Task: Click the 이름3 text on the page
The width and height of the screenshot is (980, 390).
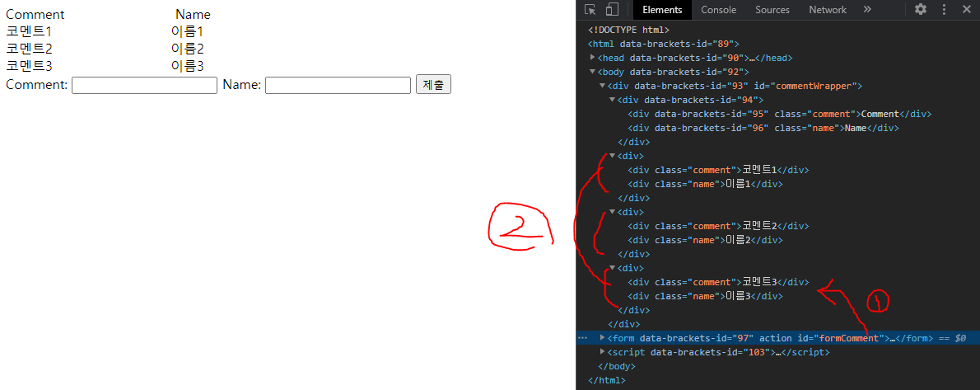Action: 188,65
